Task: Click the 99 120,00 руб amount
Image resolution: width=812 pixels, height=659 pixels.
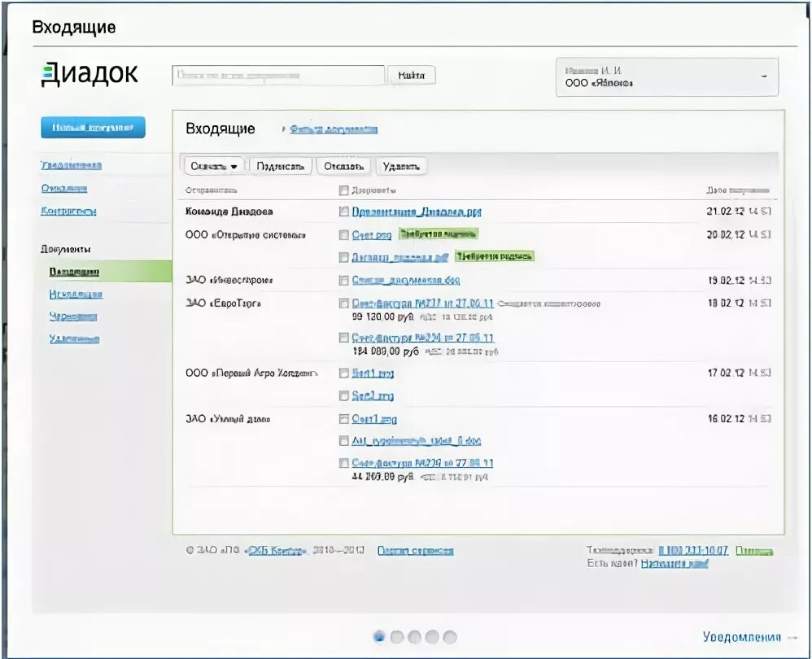Action: tap(382, 316)
